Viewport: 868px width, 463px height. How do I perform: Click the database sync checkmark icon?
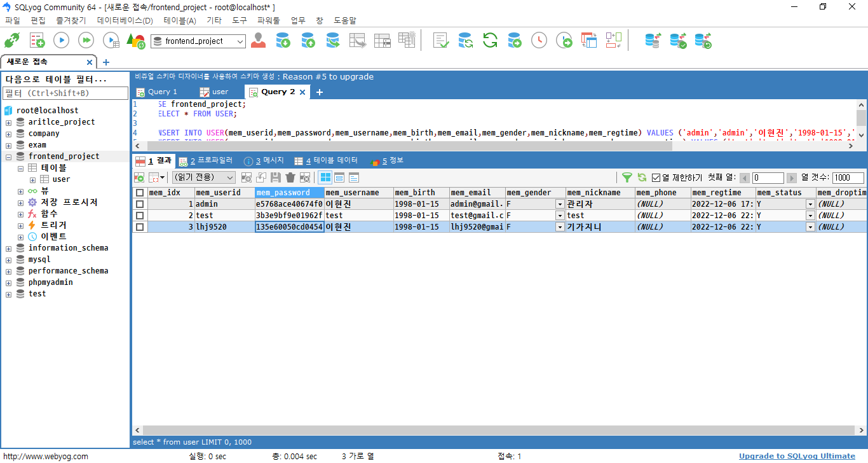pos(678,41)
